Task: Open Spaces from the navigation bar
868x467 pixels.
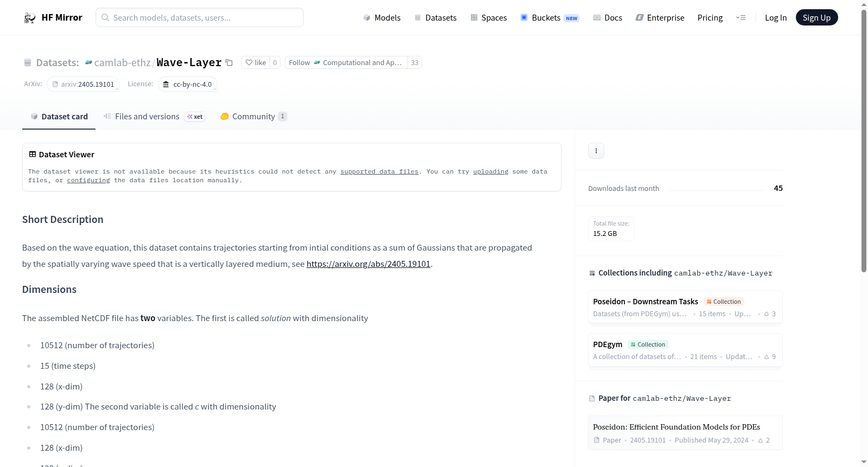Action: [488, 18]
